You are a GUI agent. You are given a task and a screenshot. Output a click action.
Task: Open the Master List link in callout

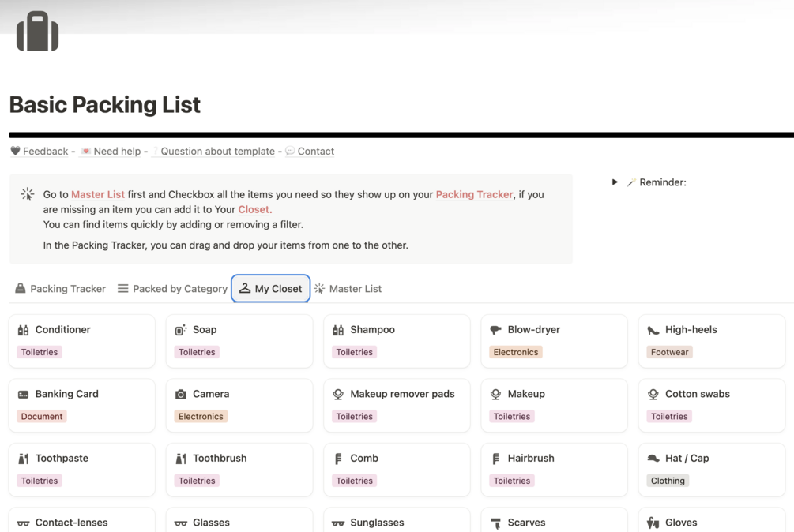(x=98, y=194)
